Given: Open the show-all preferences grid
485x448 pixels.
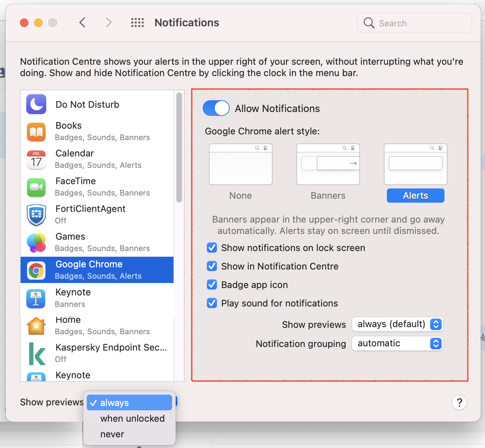Looking at the screenshot, I should click(137, 23).
